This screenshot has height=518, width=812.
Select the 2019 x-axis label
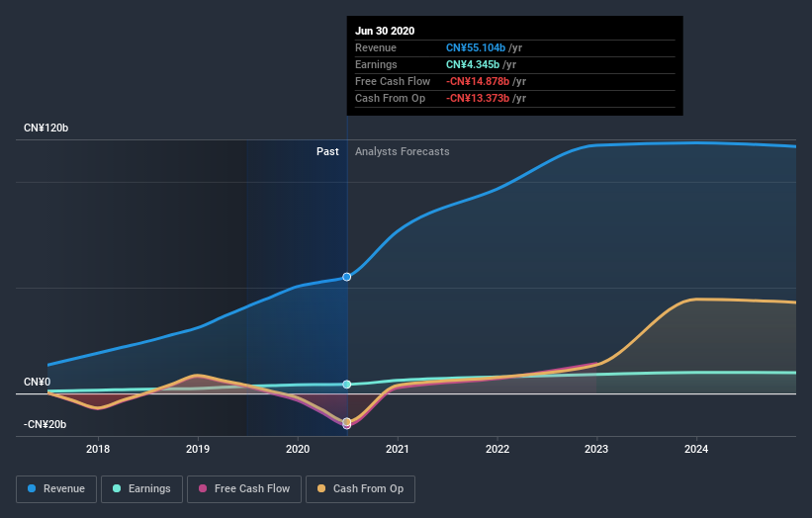(198, 449)
